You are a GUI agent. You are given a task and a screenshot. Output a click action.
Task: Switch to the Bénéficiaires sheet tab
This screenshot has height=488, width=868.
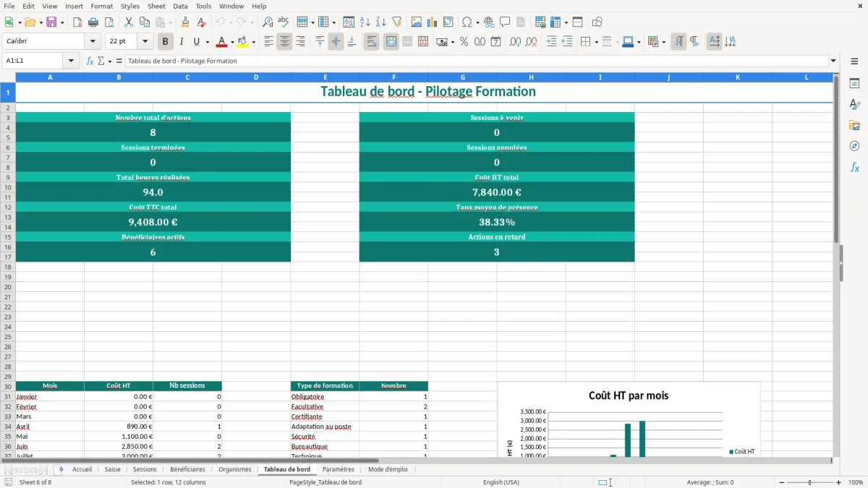pos(187,469)
